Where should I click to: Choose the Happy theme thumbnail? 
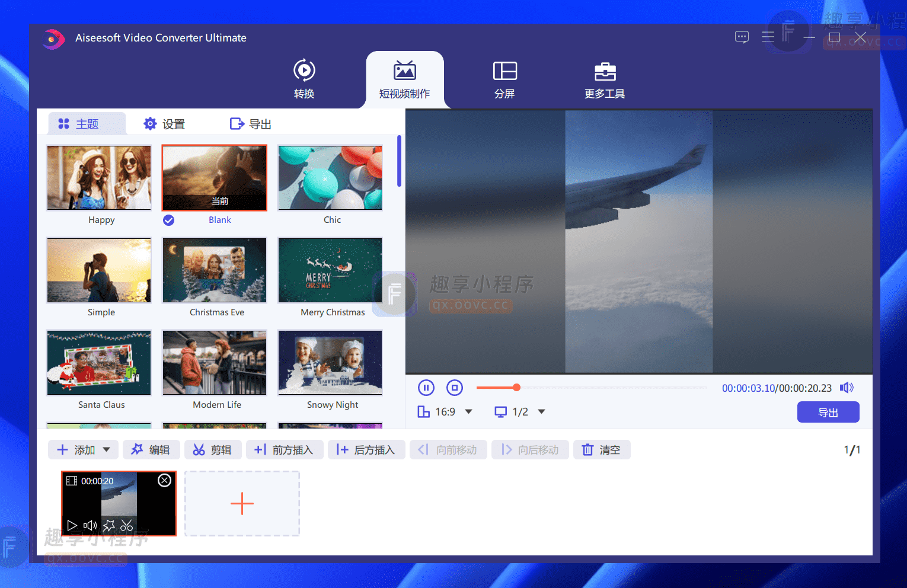click(x=99, y=178)
